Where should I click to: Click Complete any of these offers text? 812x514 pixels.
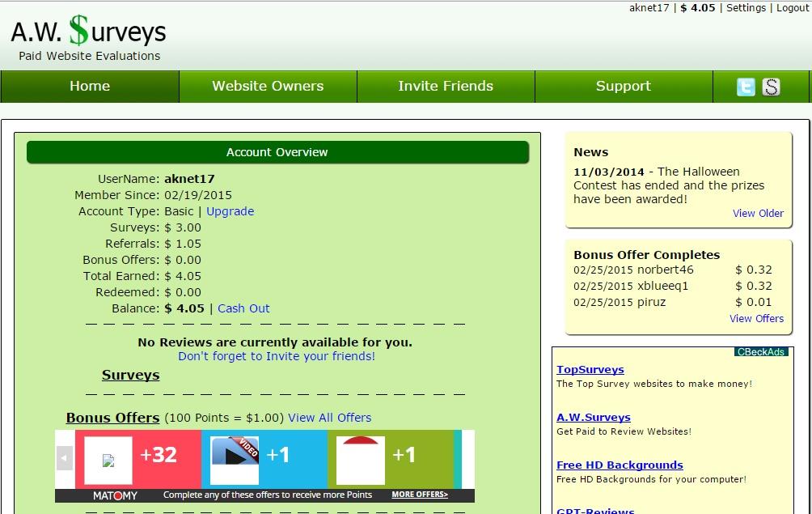coord(268,495)
